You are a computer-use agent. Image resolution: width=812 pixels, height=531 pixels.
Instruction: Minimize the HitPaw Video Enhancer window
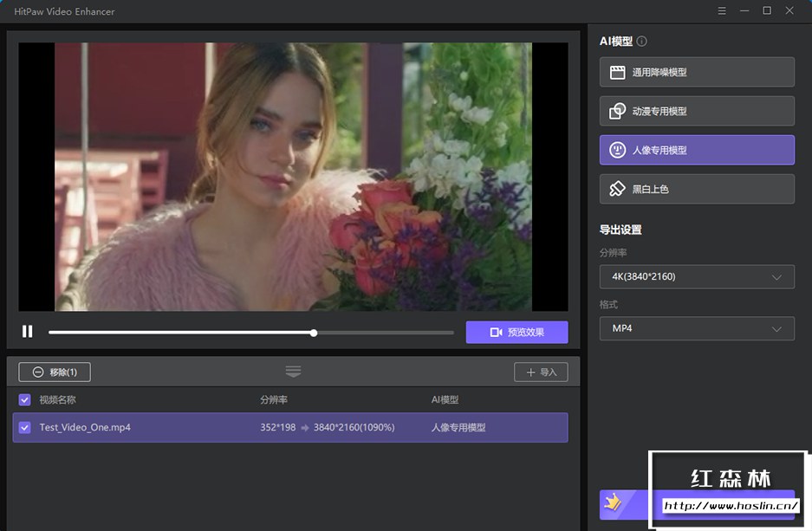pos(744,11)
